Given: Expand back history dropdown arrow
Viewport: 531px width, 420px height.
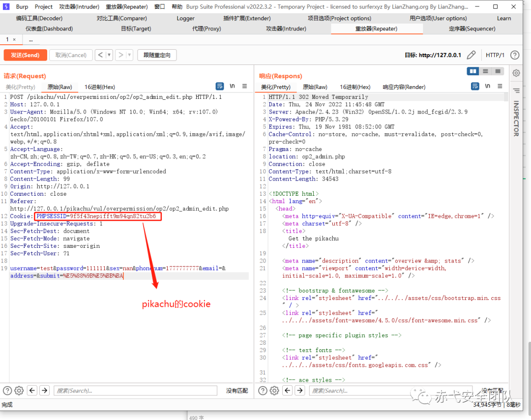Looking at the screenshot, I should 109,55.
